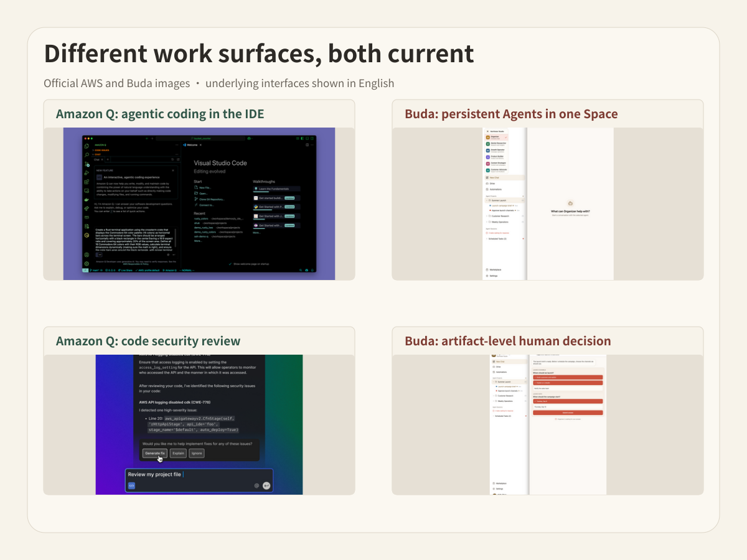Open Launch campaign brief in persistent Agents panel

tap(502, 205)
